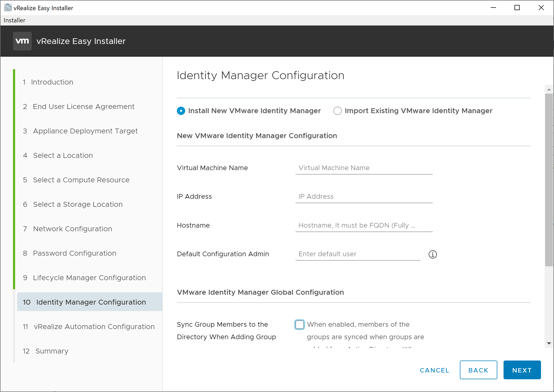554x392 pixels.
Task: Jump to Lifecycle Manager Configuration step
Action: tap(89, 278)
